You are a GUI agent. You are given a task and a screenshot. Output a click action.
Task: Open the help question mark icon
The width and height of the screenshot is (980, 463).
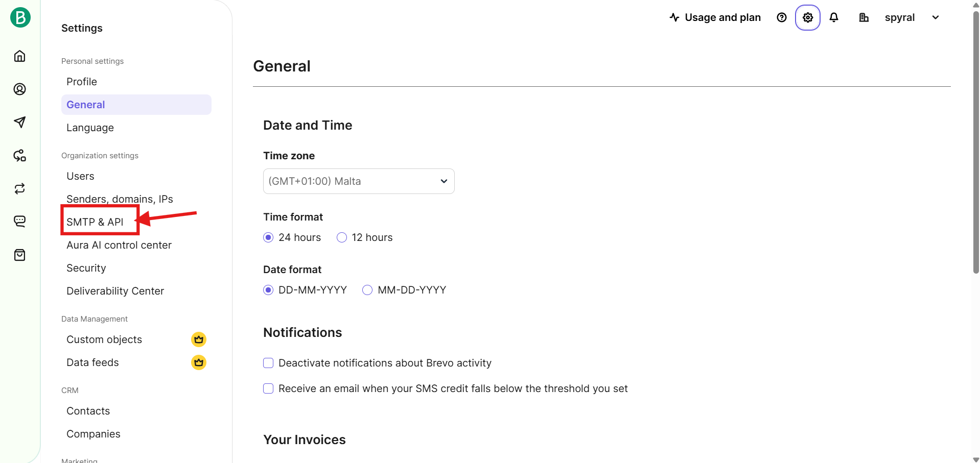[x=782, y=18]
